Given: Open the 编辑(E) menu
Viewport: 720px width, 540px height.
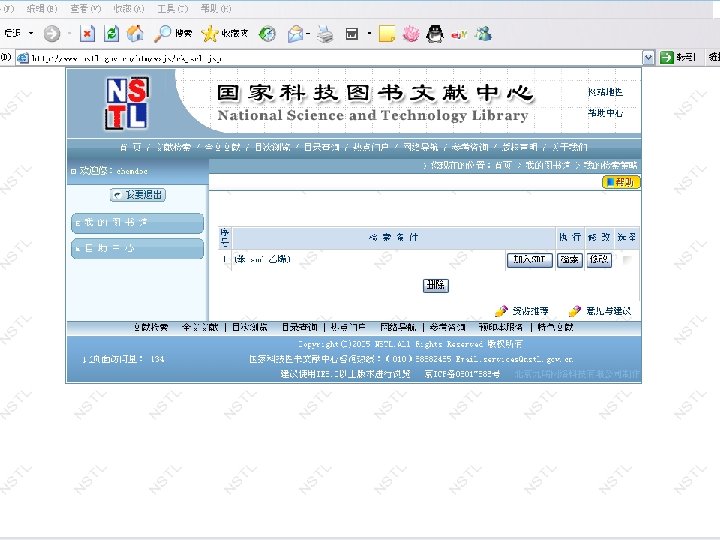Looking at the screenshot, I should [x=42, y=9].
